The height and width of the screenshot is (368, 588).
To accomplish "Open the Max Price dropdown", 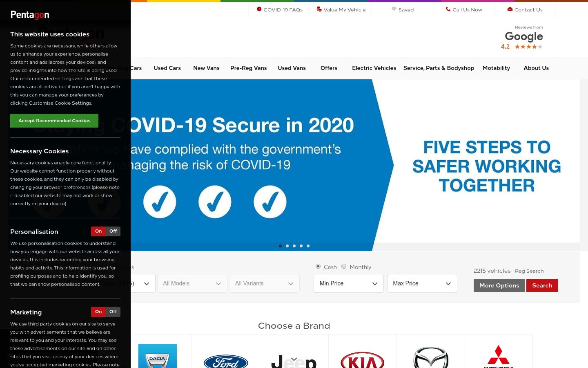I will click(x=422, y=283).
